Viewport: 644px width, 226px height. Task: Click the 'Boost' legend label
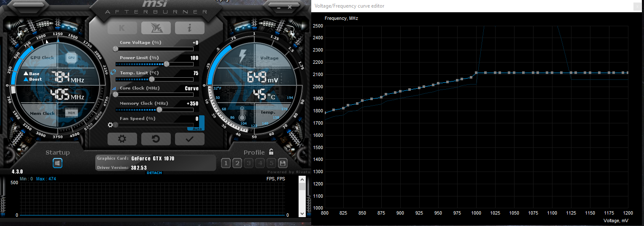point(35,79)
